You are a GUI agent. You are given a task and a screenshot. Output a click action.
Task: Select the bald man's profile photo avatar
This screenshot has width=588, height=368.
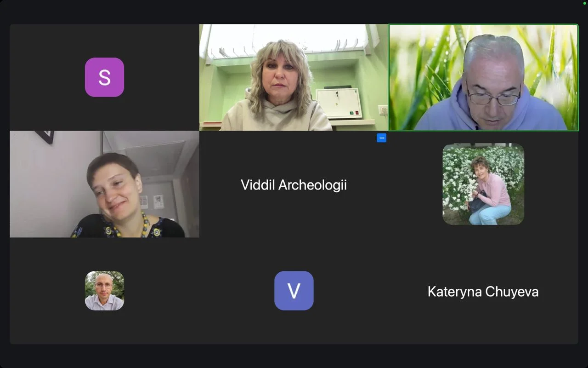pos(104,291)
